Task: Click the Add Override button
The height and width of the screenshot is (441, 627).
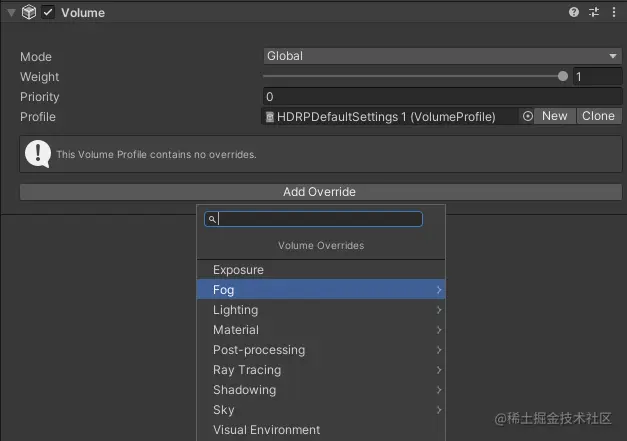Action: coord(321,192)
